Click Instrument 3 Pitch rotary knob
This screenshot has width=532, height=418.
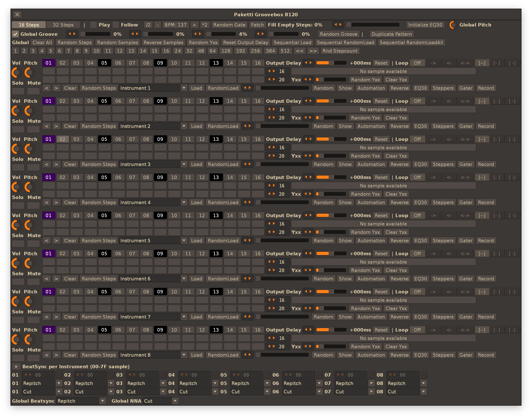point(30,149)
